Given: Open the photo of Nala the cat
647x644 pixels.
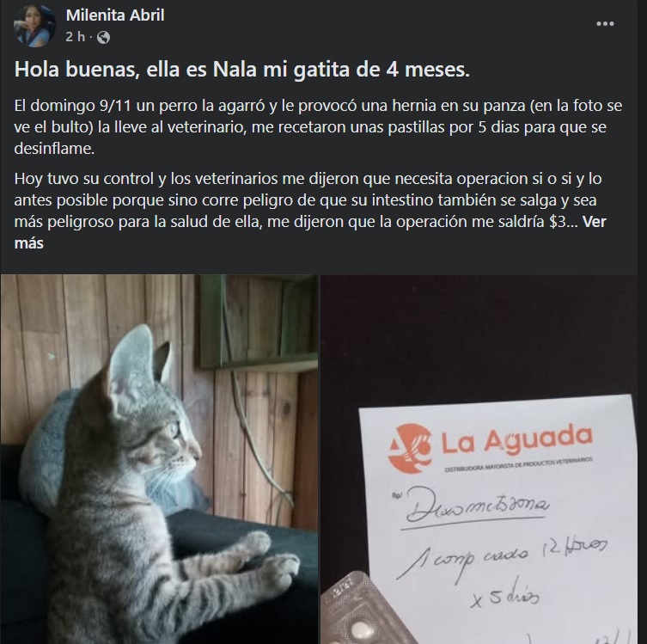Looking at the screenshot, I should pos(159,459).
